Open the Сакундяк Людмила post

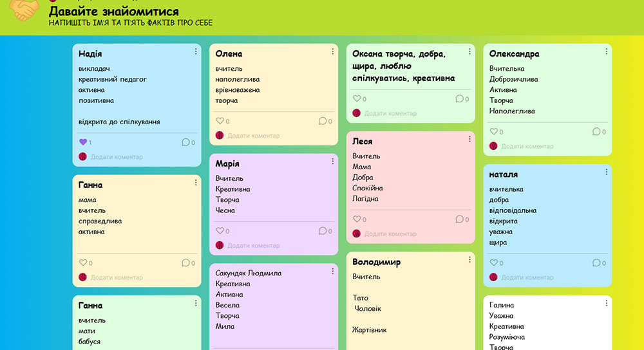pos(249,273)
